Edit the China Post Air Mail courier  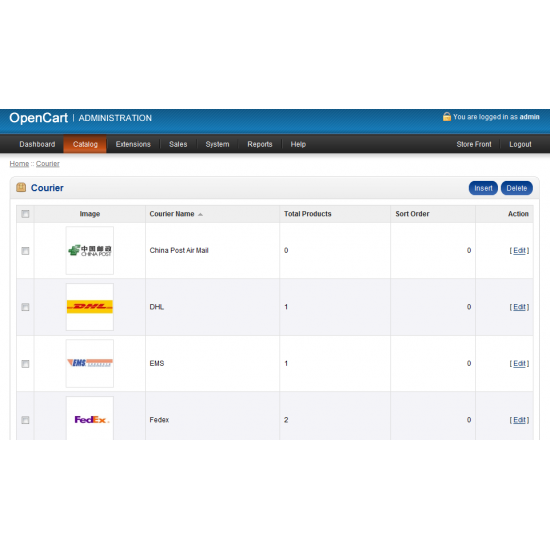519,250
